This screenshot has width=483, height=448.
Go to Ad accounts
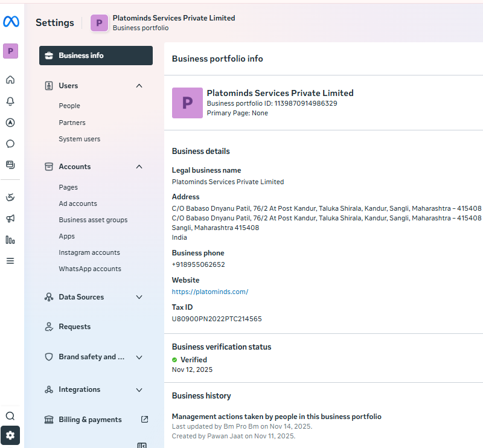[x=78, y=204]
